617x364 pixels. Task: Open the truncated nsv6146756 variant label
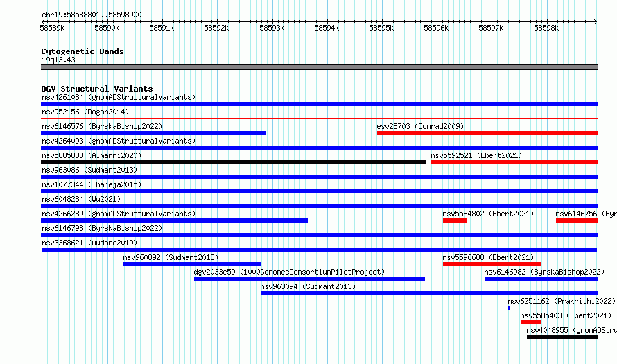click(586, 214)
